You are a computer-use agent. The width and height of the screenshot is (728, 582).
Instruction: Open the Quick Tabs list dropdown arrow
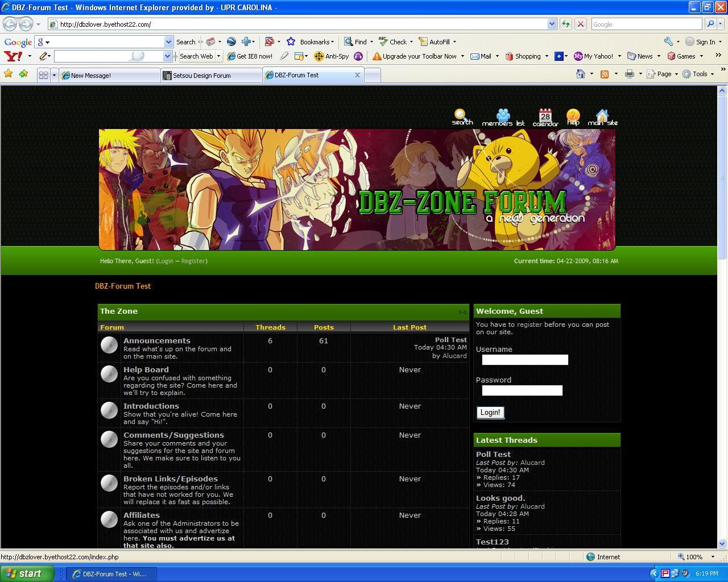click(54, 75)
